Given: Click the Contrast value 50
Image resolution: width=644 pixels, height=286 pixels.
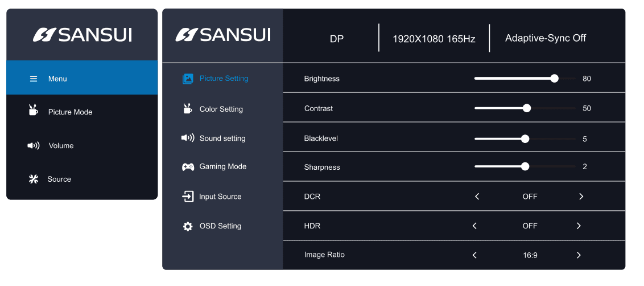Looking at the screenshot, I should [x=587, y=109].
